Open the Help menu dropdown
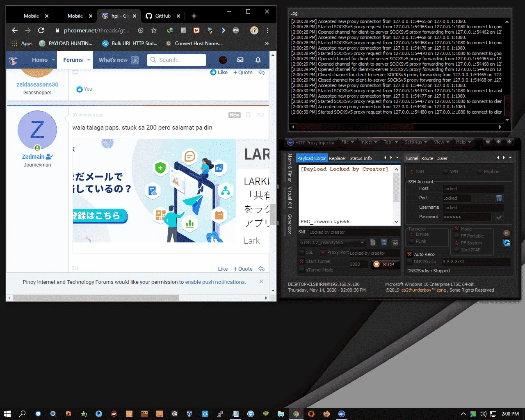This screenshot has height=420, width=525. pyautogui.click(x=463, y=142)
